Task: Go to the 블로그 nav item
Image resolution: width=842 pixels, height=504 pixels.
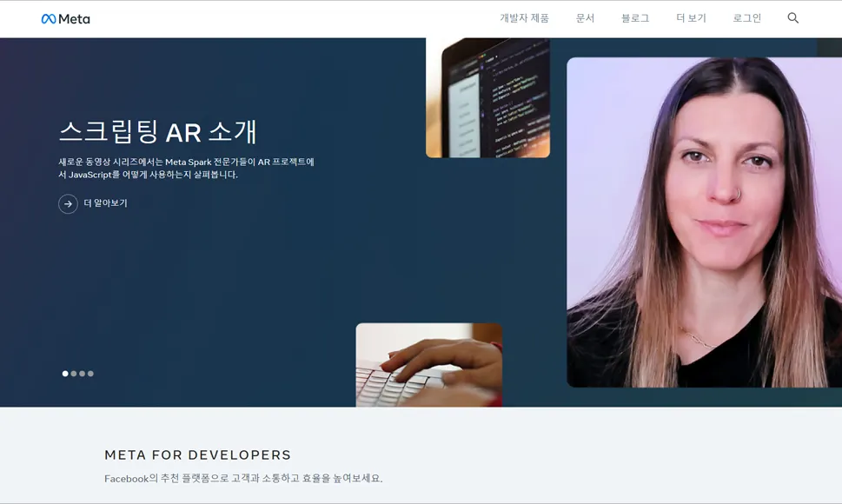Action: (635, 18)
